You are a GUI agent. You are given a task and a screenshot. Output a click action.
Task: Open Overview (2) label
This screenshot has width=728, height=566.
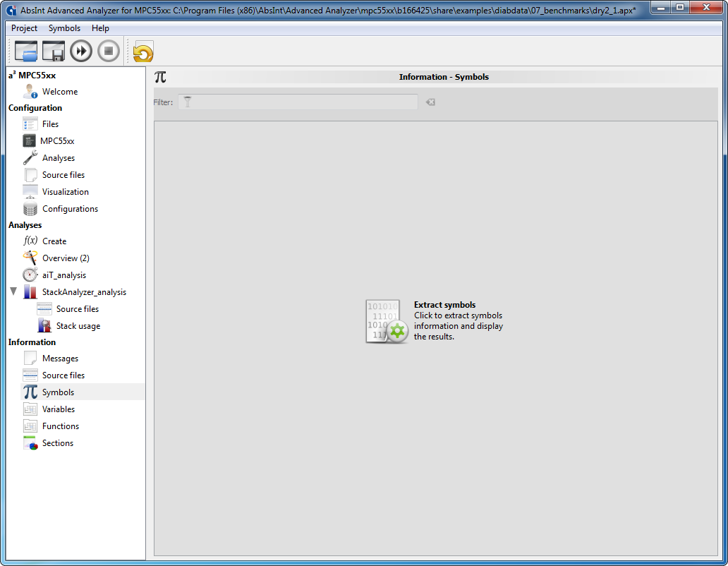66,258
